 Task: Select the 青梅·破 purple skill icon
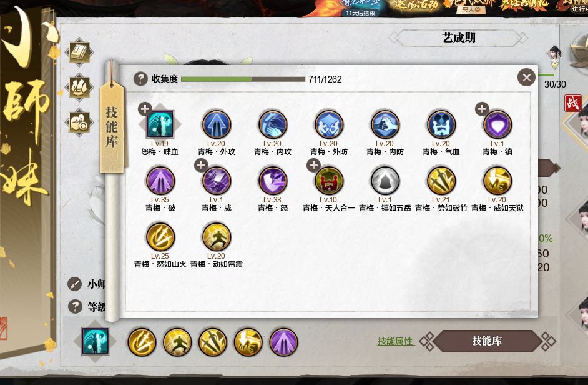tap(160, 181)
